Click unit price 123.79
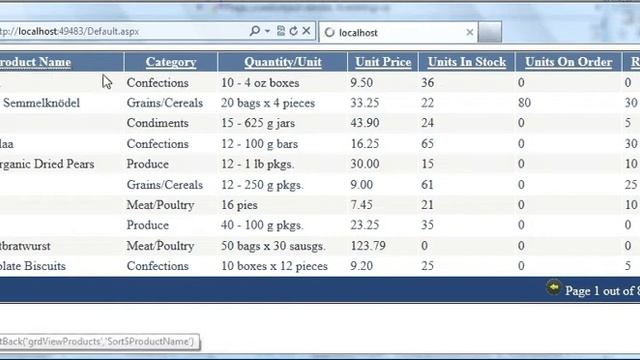The width and height of the screenshot is (640, 360). pos(368,246)
